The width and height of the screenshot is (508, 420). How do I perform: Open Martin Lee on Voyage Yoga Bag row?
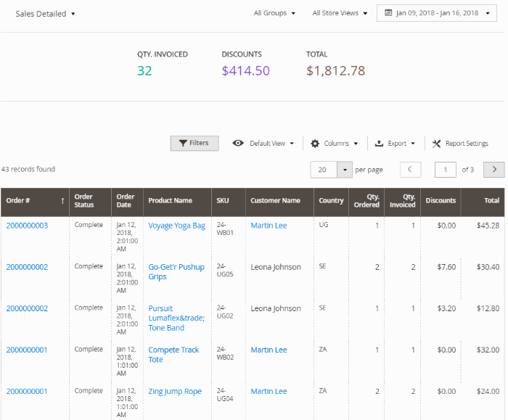(269, 226)
